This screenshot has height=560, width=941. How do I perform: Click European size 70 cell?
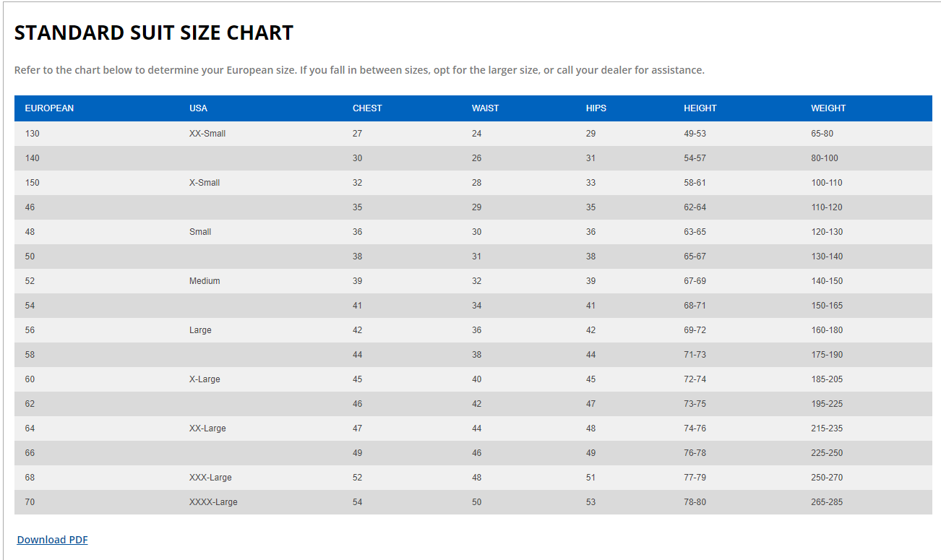tap(30, 502)
